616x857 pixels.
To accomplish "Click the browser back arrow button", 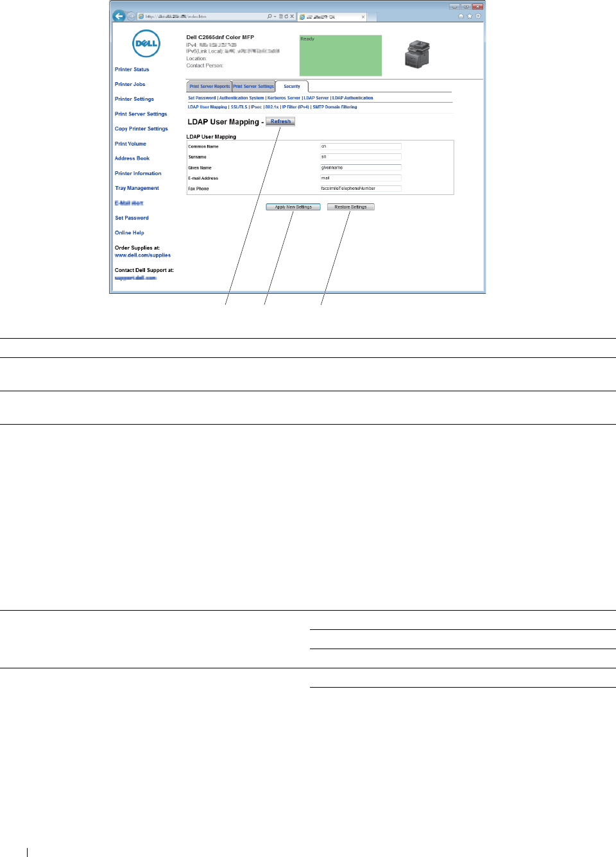I will click(119, 16).
